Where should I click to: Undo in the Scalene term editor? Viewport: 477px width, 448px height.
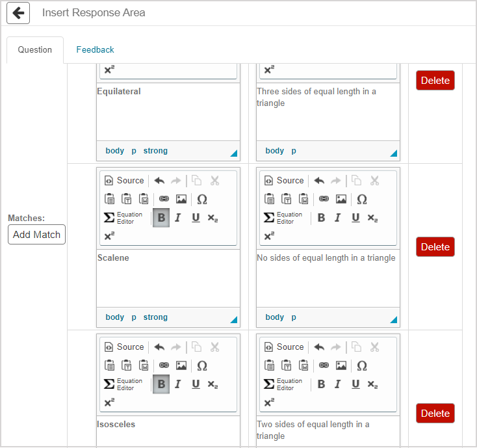tap(159, 181)
